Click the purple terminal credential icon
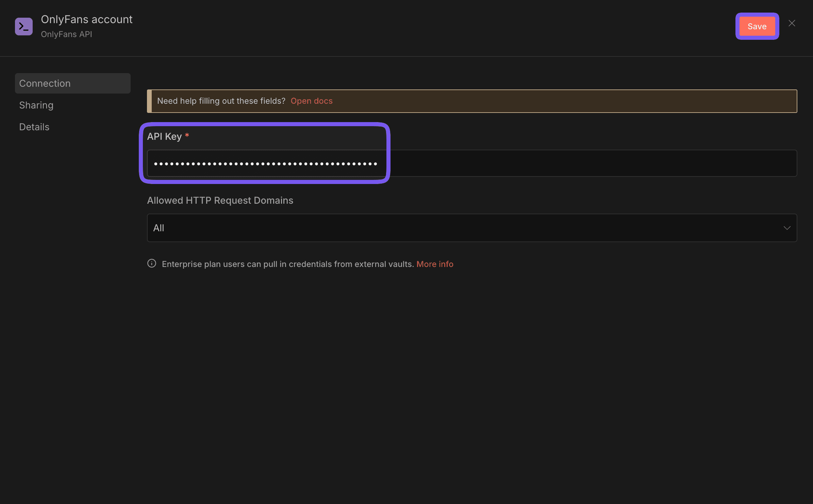Image resolution: width=813 pixels, height=504 pixels. pyautogui.click(x=24, y=27)
